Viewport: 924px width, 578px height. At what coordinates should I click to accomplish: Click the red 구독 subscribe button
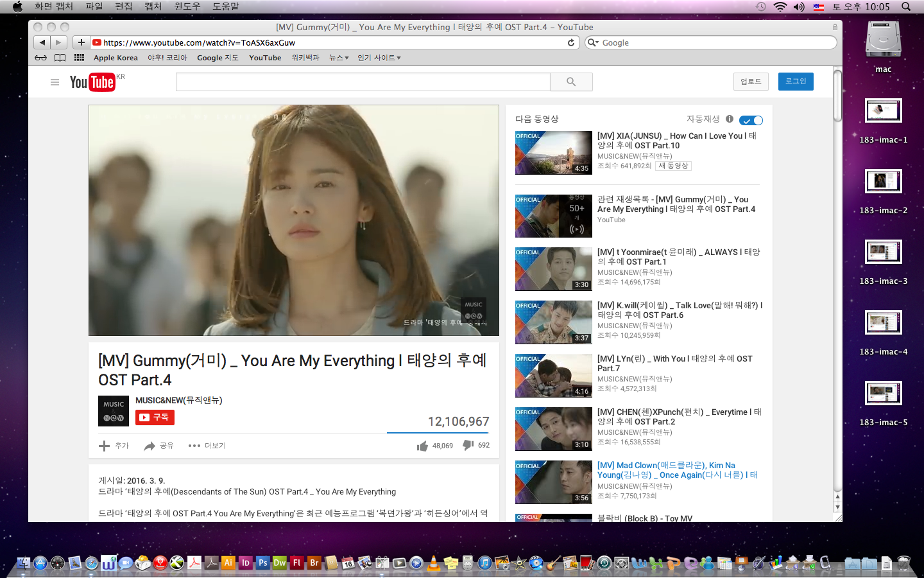point(155,417)
